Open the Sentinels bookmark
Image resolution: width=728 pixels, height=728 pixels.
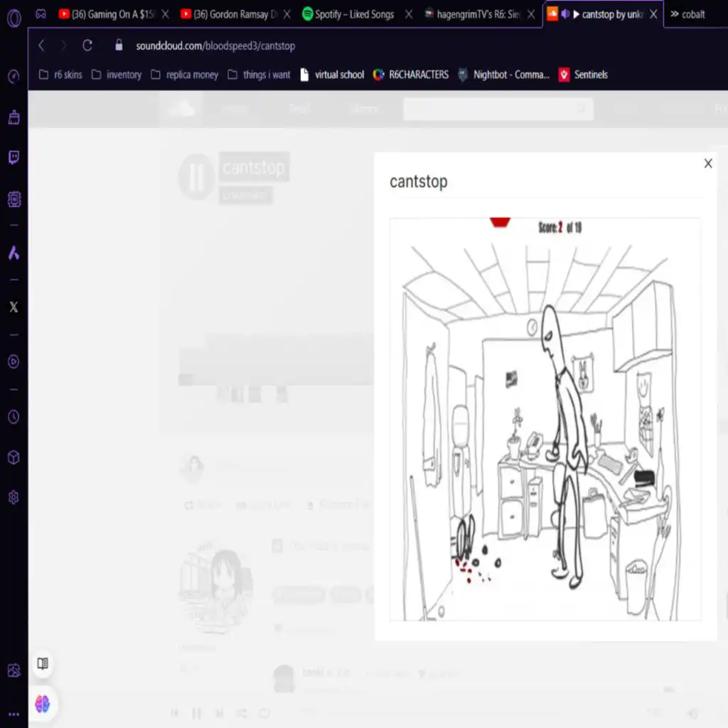point(583,75)
